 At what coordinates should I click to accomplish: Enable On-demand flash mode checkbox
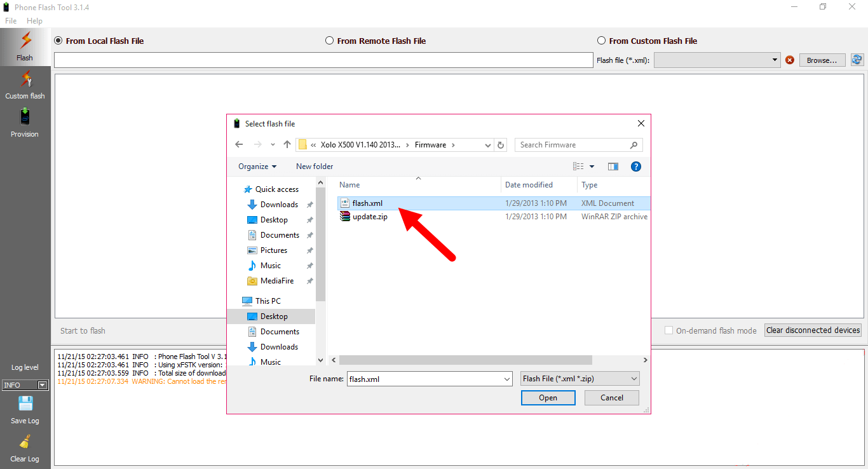(668, 330)
